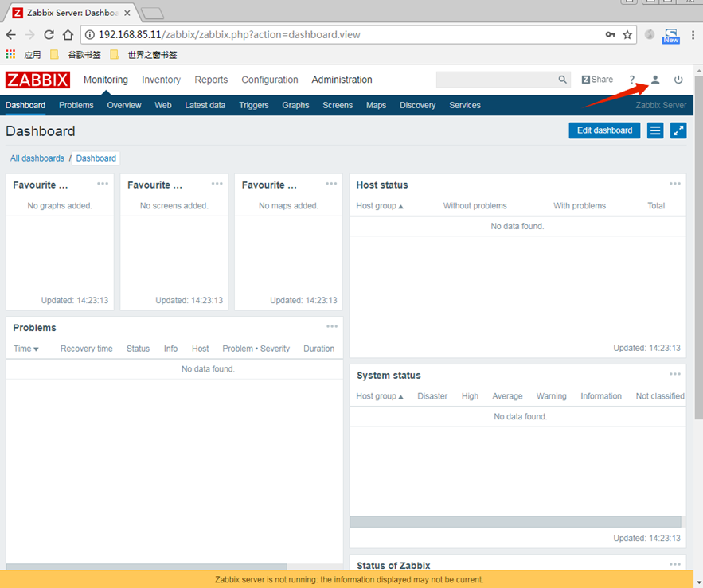Open Status of Zabbix widget menu dots
The height and width of the screenshot is (588, 703).
675,564
